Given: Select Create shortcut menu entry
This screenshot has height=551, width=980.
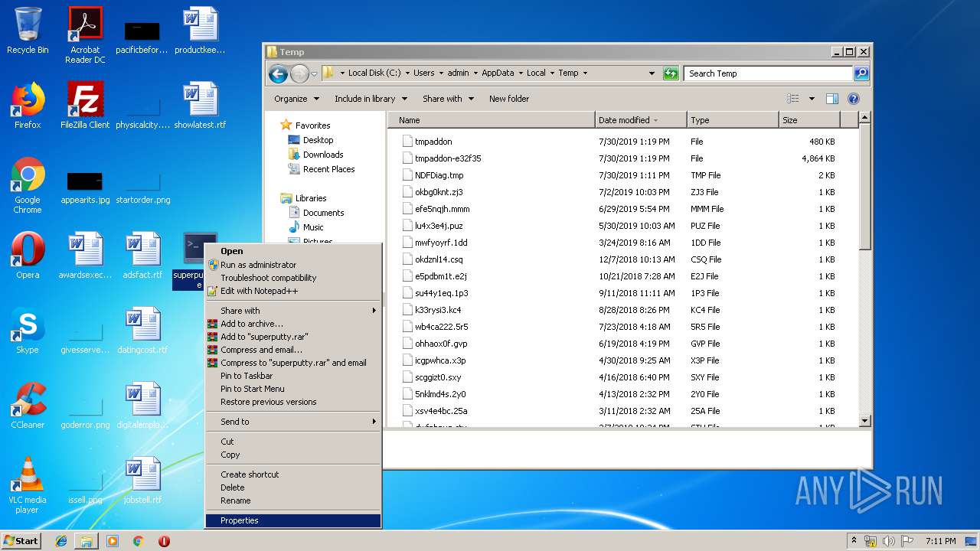Looking at the screenshot, I should click(x=293, y=474).
